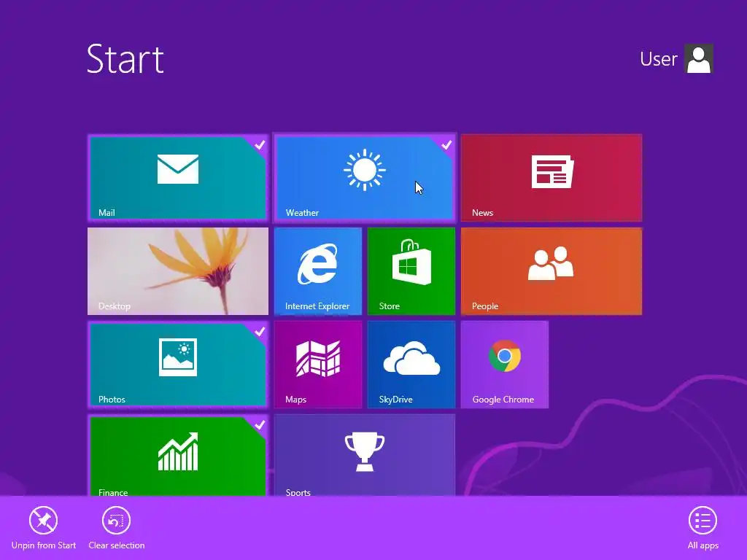
Task: Click the 'People' tile label
Action: 485,306
